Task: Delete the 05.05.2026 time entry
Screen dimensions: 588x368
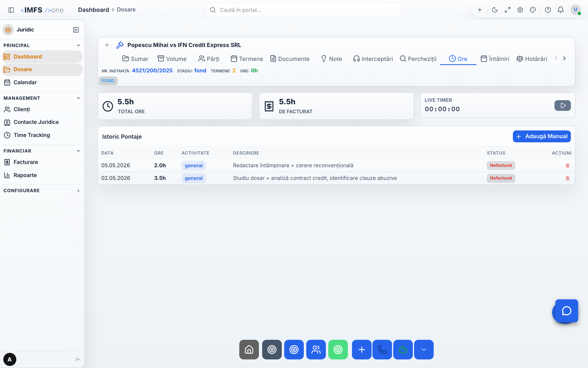Action: point(568,166)
